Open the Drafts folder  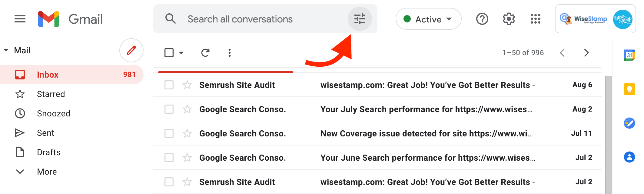48,152
